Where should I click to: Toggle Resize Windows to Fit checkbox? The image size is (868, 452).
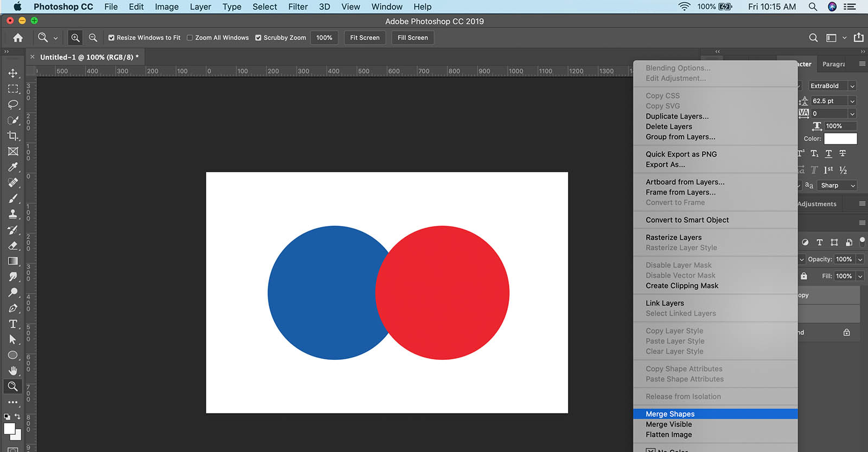click(111, 38)
